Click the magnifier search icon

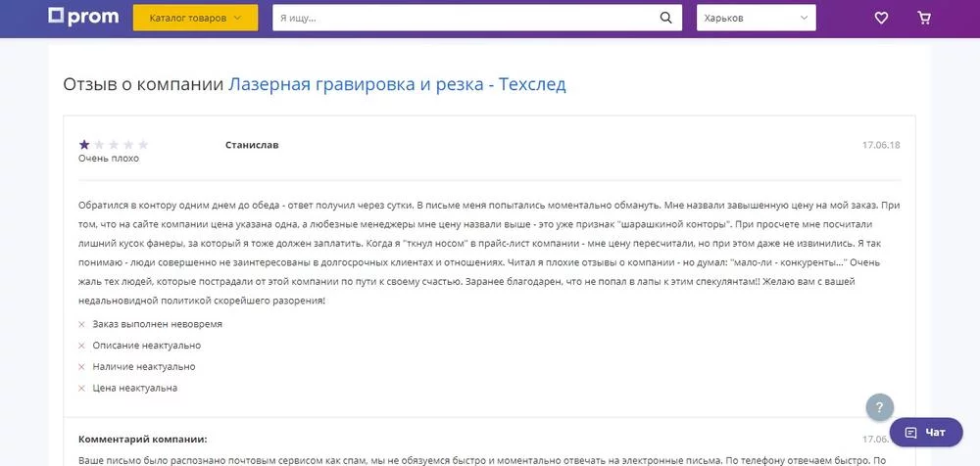[x=666, y=18]
